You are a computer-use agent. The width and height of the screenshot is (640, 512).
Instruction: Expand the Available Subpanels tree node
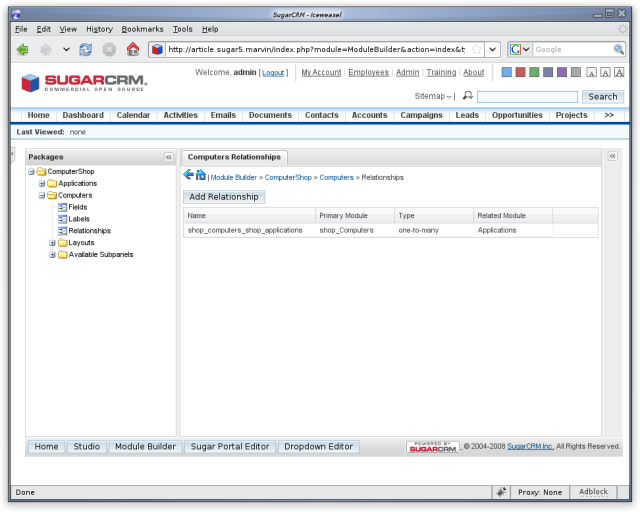coord(52,255)
